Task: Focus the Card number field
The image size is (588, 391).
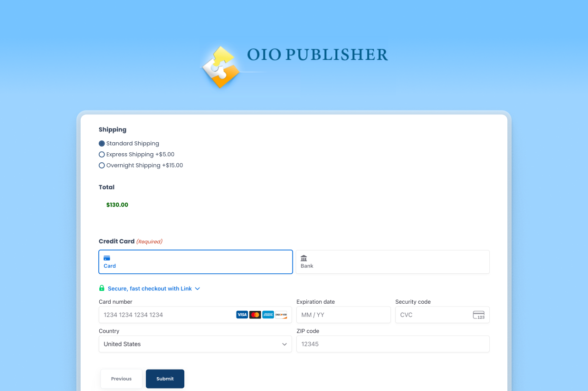Action: coord(166,315)
